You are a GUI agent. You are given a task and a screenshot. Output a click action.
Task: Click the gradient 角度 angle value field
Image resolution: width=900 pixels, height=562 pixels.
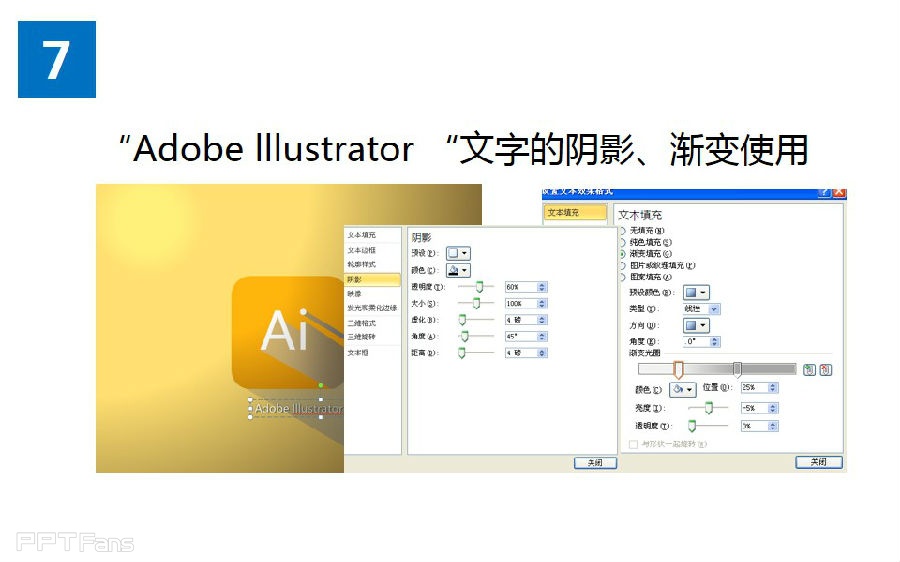(x=697, y=342)
